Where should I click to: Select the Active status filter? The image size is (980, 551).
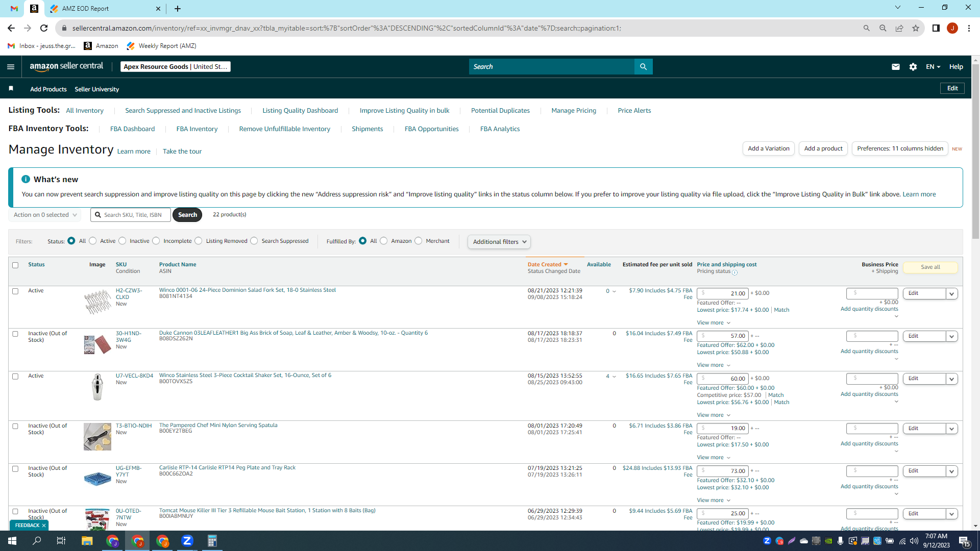(92, 241)
